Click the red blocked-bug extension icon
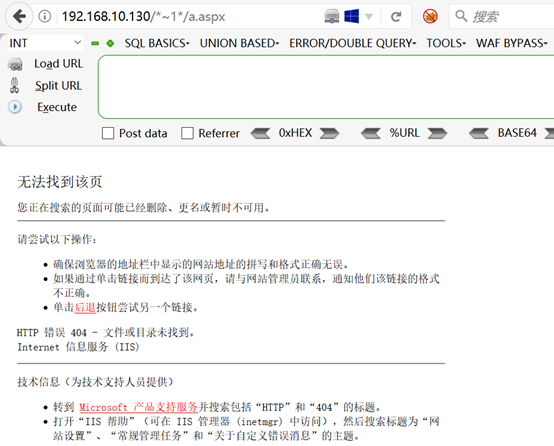 pyautogui.click(x=430, y=16)
